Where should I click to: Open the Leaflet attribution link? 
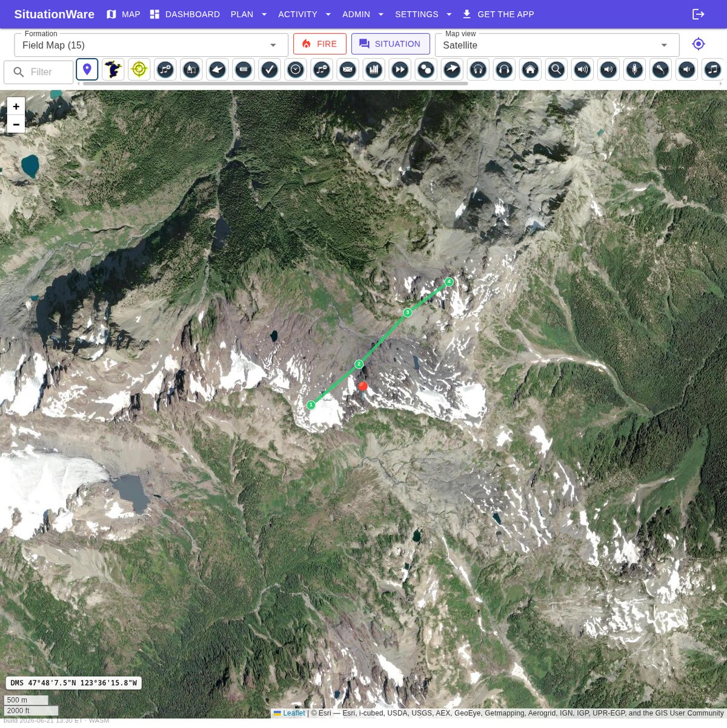[x=294, y=713]
